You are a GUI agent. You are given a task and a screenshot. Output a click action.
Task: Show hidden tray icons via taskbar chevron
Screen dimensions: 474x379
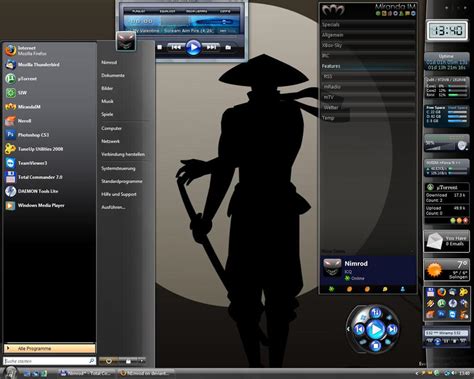coord(417,373)
